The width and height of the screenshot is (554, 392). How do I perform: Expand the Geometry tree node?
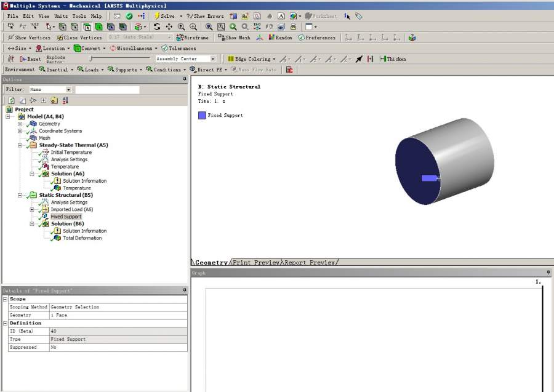point(20,124)
